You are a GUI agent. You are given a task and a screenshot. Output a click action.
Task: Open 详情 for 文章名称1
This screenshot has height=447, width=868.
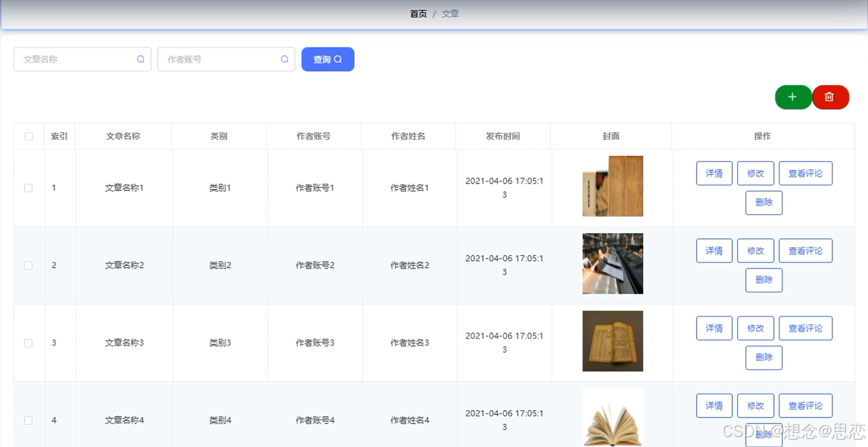pyautogui.click(x=714, y=173)
